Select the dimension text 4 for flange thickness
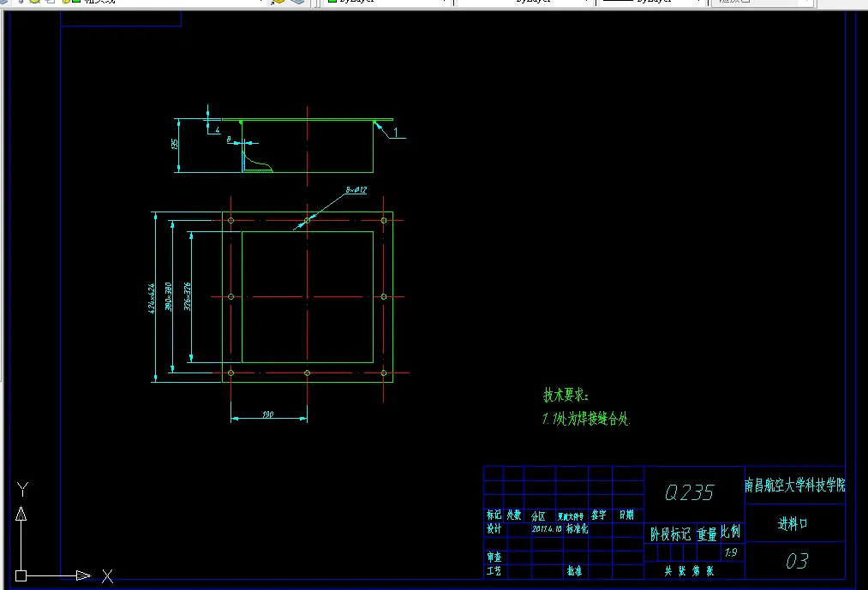The height and width of the screenshot is (590, 868). tap(218, 131)
